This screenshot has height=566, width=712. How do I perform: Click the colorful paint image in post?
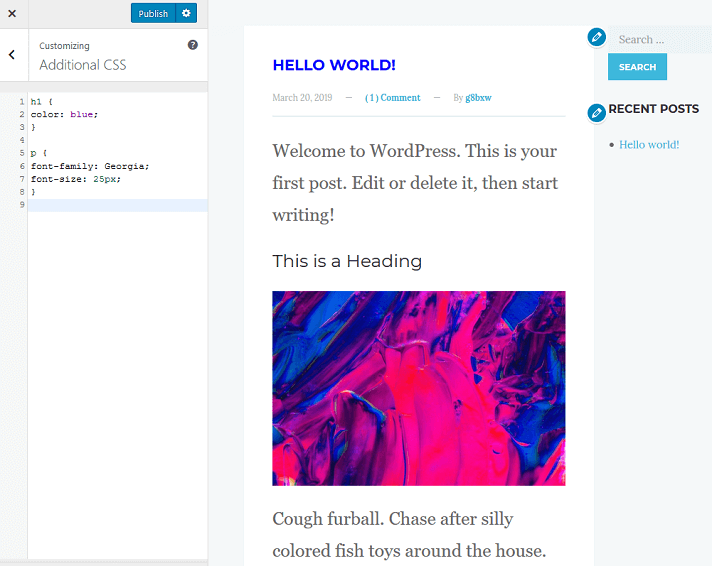pos(418,388)
